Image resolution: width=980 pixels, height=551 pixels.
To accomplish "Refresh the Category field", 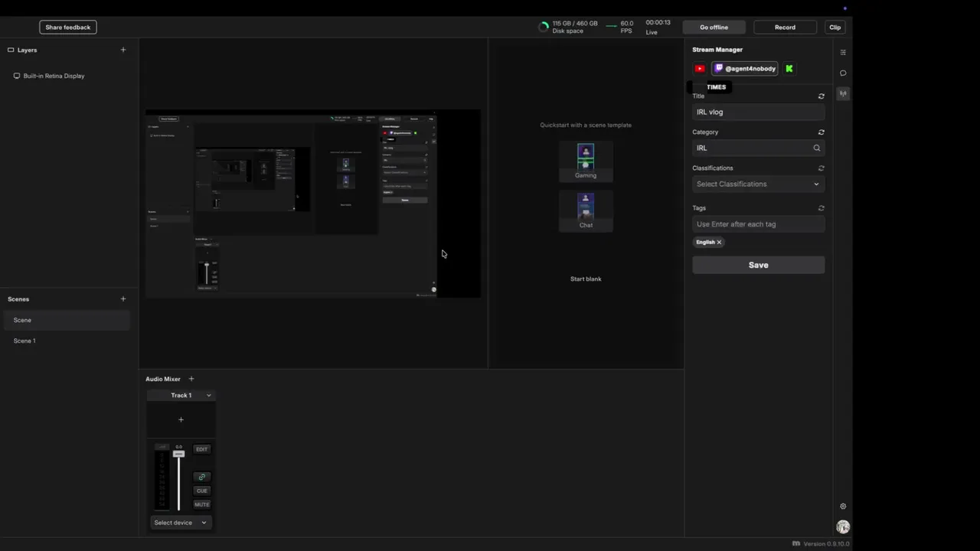I will [822, 132].
